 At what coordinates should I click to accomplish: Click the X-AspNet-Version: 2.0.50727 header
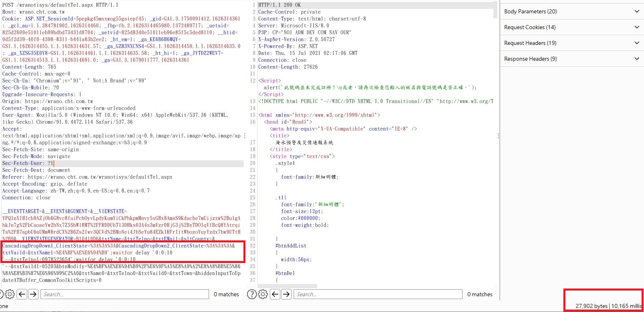click(x=296, y=39)
